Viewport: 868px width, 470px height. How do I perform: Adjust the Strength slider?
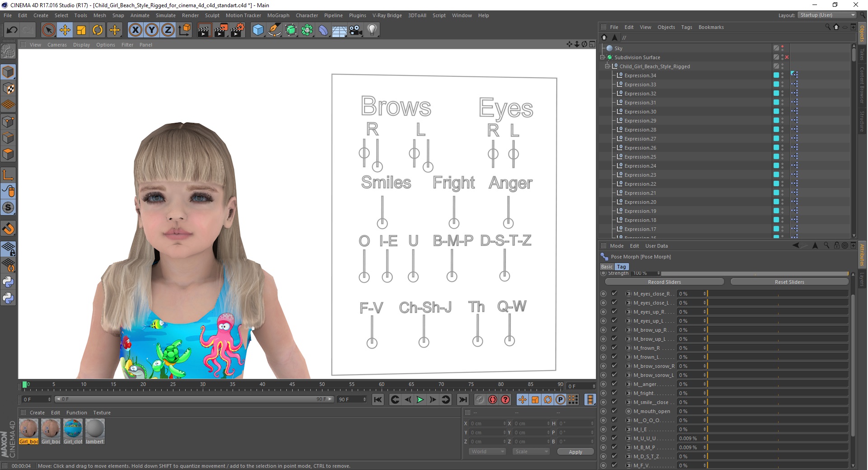pos(755,273)
